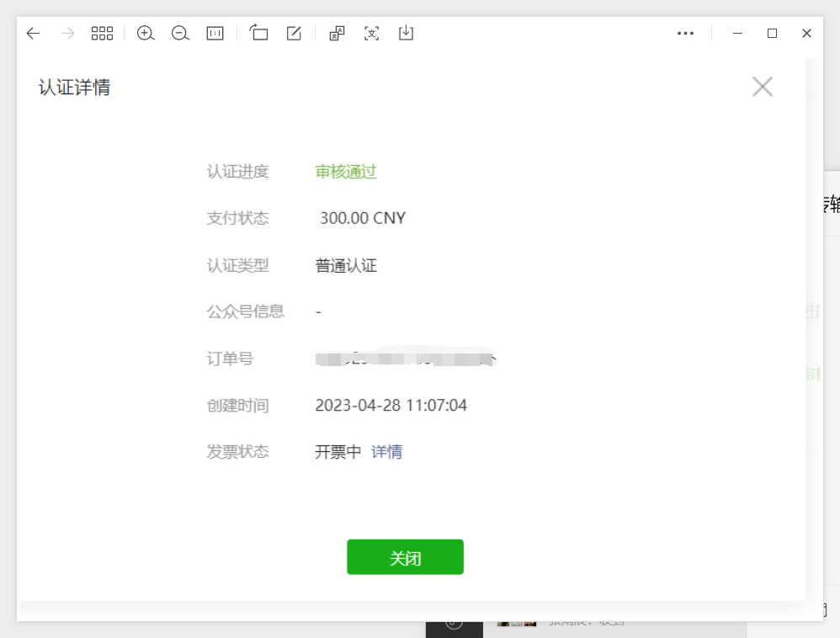Click the 认证详情 dialog title
This screenshot has width=840, height=638.
(x=74, y=87)
